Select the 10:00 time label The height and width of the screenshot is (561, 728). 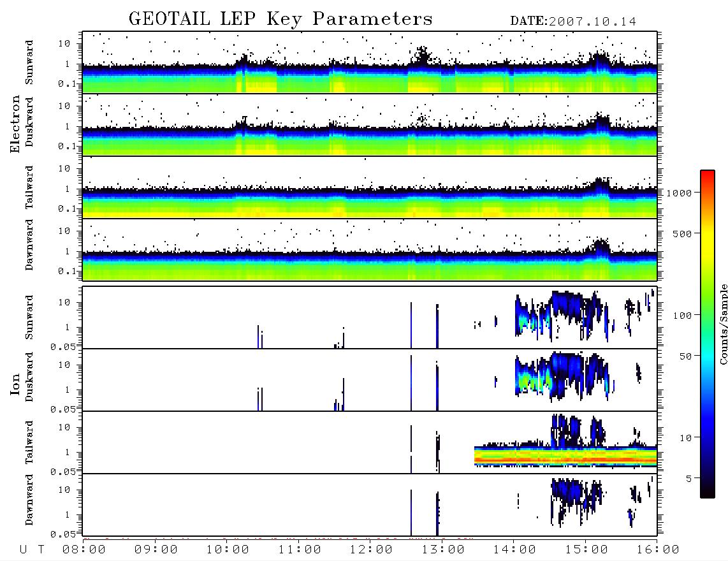click(228, 550)
